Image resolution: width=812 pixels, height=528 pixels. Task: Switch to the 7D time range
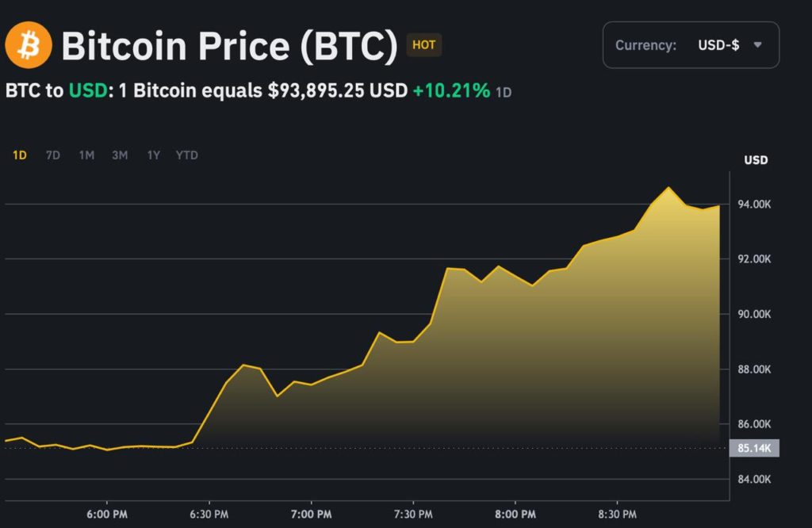pyautogui.click(x=53, y=155)
